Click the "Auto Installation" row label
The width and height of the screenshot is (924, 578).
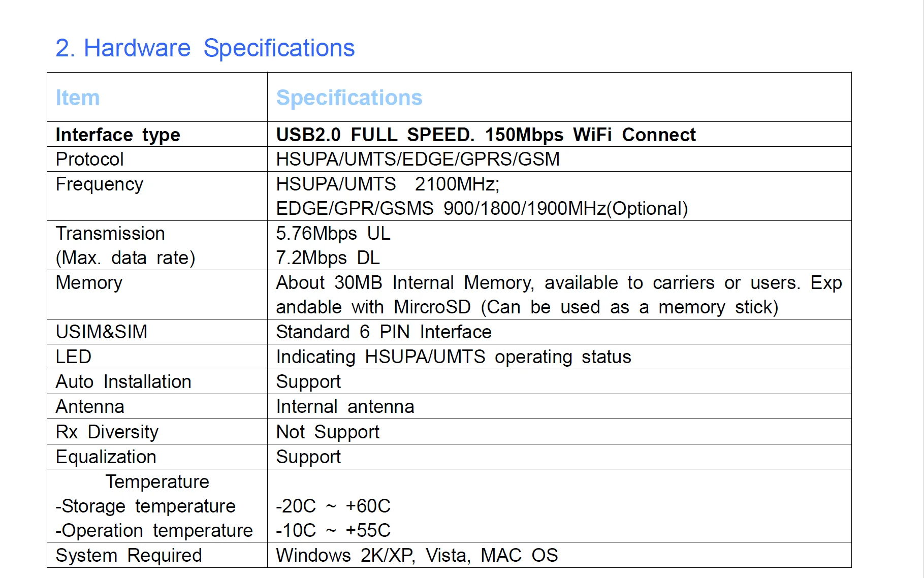tap(123, 382)
